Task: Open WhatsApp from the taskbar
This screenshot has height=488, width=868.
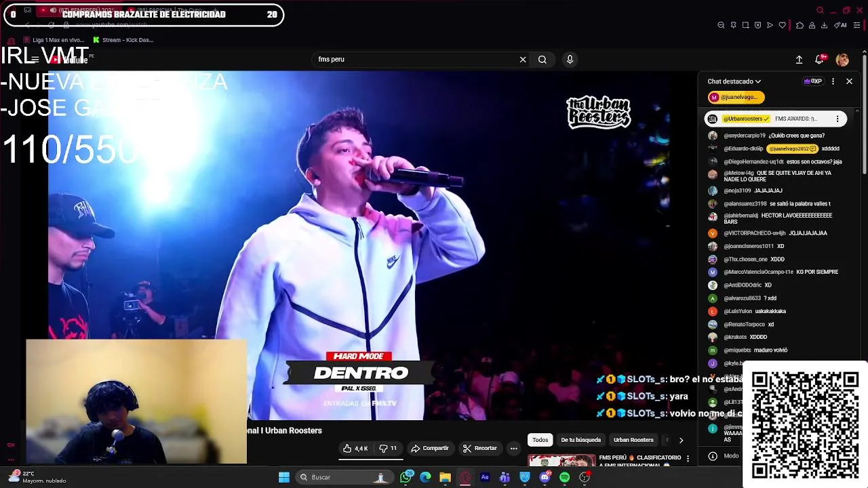Action: point(406,477)
